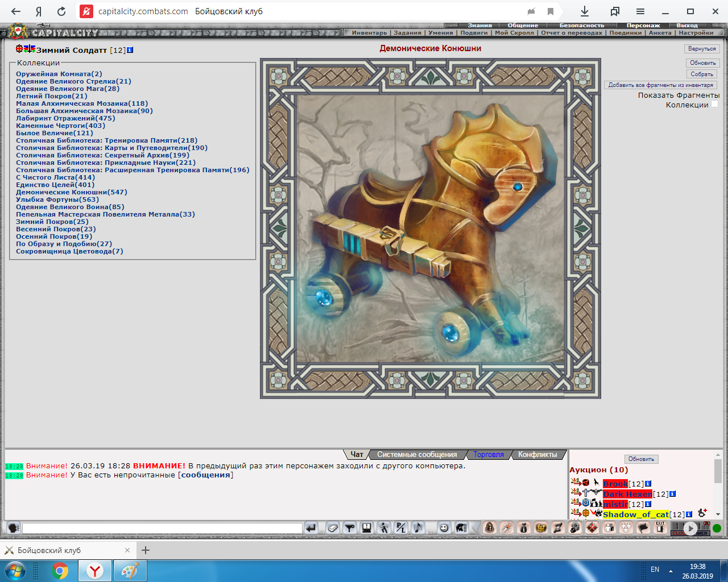
Task: Open the Задания submenu link
Action: (x=408, y=33)
